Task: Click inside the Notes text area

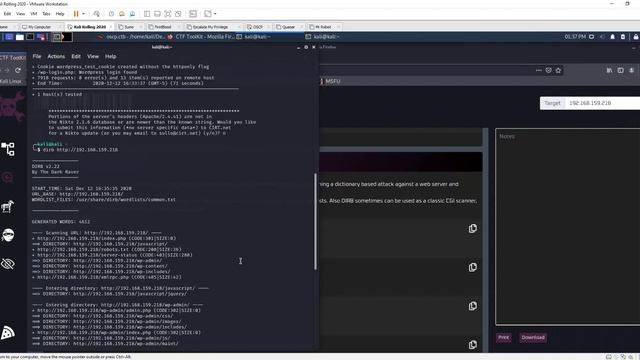Action: [x=568, y=227]
